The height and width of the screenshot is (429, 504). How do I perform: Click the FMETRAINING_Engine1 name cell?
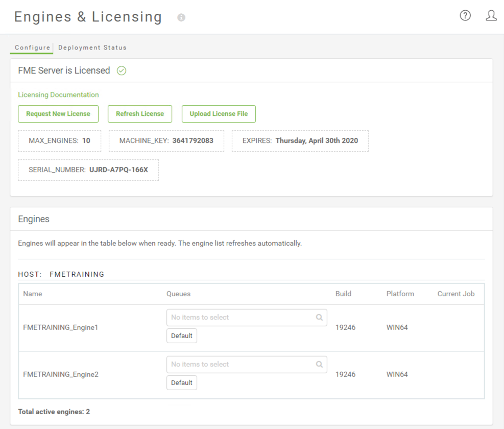pyautogui.click(x=60, y=327)
